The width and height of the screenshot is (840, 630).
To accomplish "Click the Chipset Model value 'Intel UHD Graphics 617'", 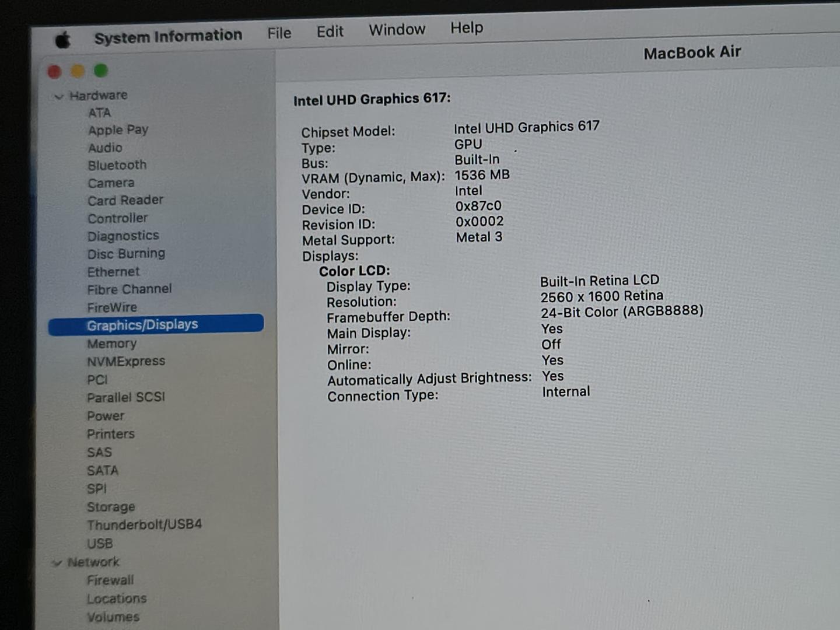I will (527, 127).
